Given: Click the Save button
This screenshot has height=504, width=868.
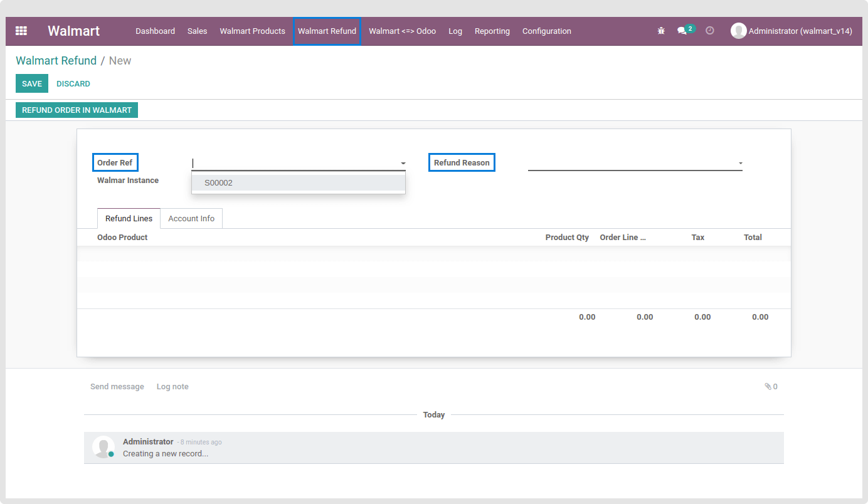Looking at the screenshot, I should click(32, 83).
